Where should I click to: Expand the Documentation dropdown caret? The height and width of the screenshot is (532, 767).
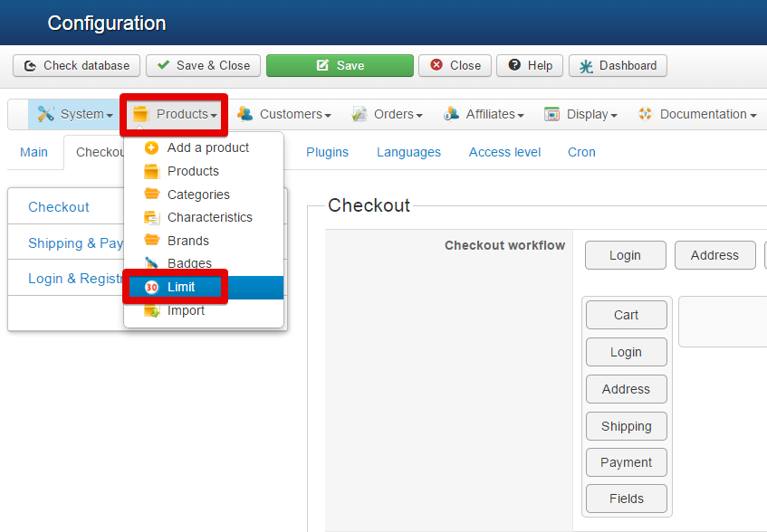753,116
